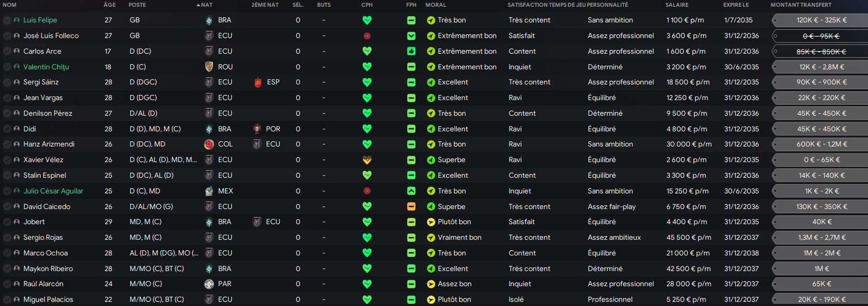Sort the list by NAT column
868x306 pixels.
pyautogui.click(x=206, y=5)
